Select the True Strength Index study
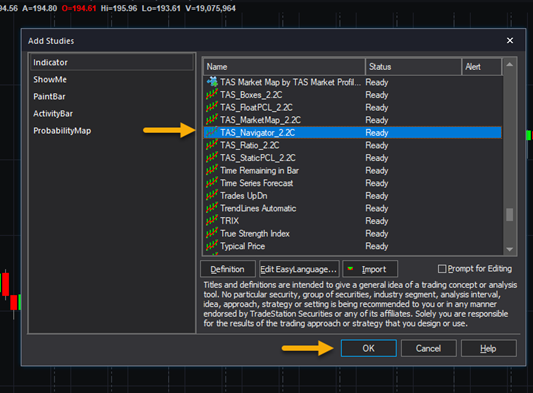 [255, 234]
